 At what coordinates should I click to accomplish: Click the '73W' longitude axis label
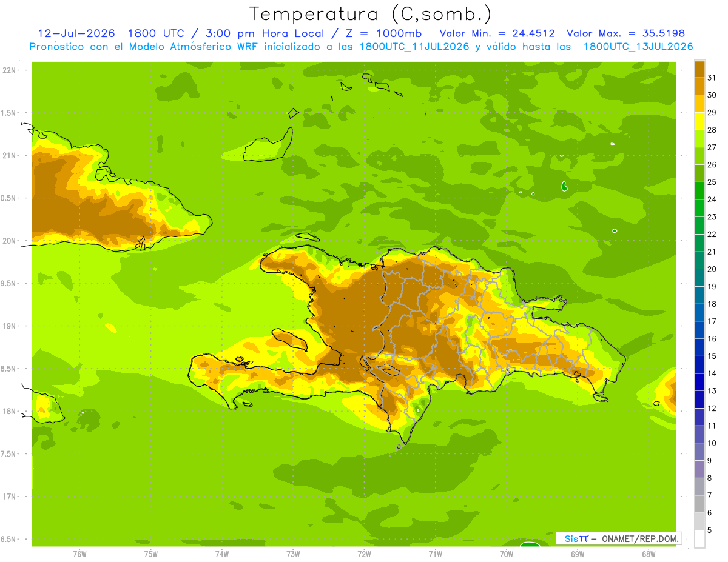tap(293, 554)
